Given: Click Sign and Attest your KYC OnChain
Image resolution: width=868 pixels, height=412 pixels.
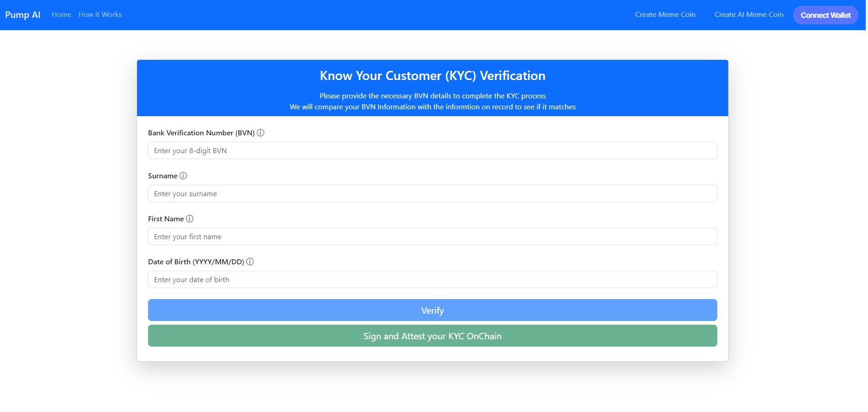Looking at the screenshot, I should (x=432, y=336).
